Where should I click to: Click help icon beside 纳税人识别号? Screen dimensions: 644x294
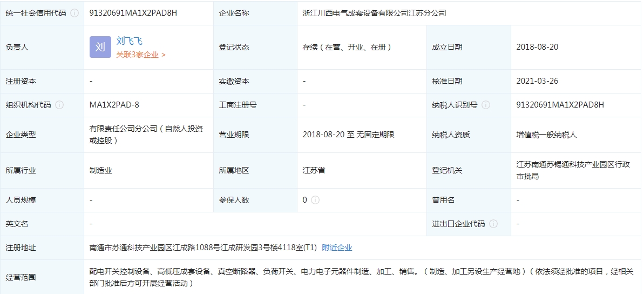click(486, 105)
